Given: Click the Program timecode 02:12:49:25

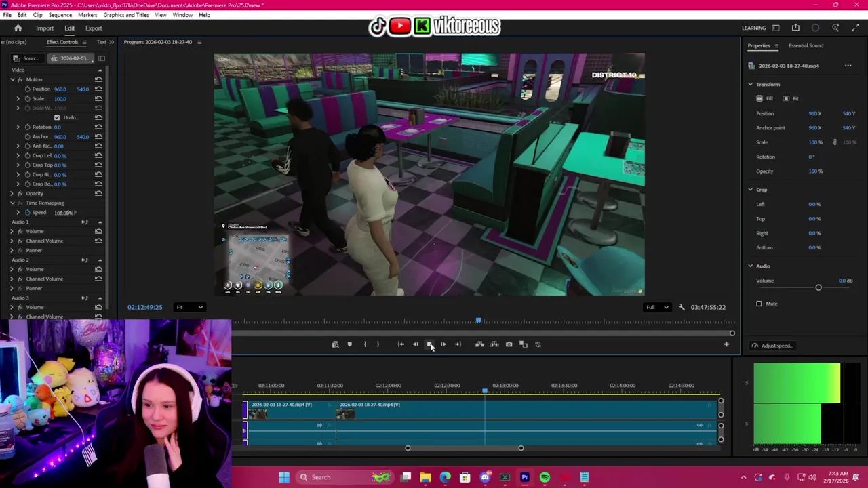Looking at the screenshot, I should [144, 307].
